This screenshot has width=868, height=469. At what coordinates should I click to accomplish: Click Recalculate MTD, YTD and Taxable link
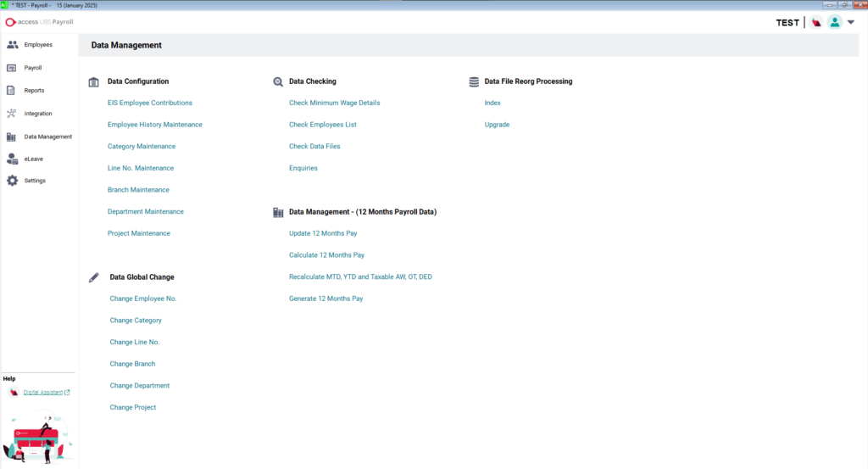(x=360, y=276)
